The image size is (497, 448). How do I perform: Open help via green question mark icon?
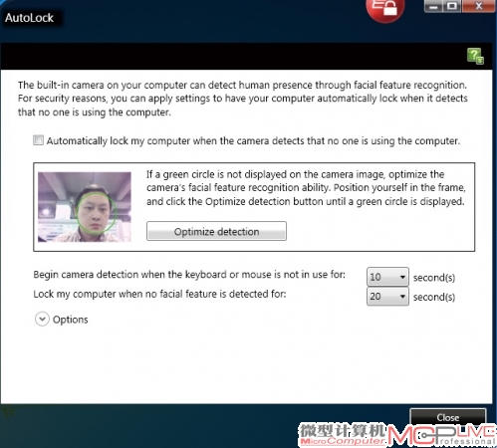coord(475,56)
